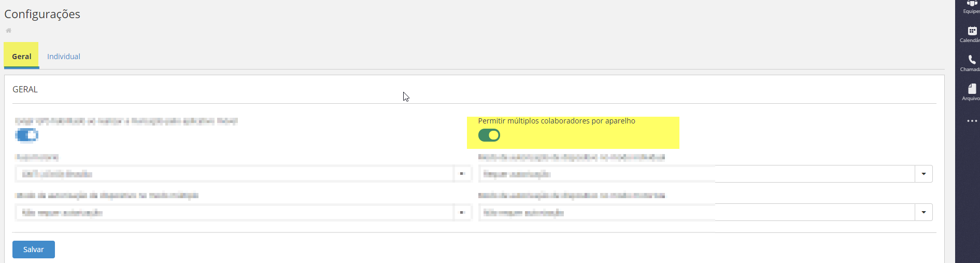
Task: Open Equipes in the Teams sidebar
Action: point(971,6)
